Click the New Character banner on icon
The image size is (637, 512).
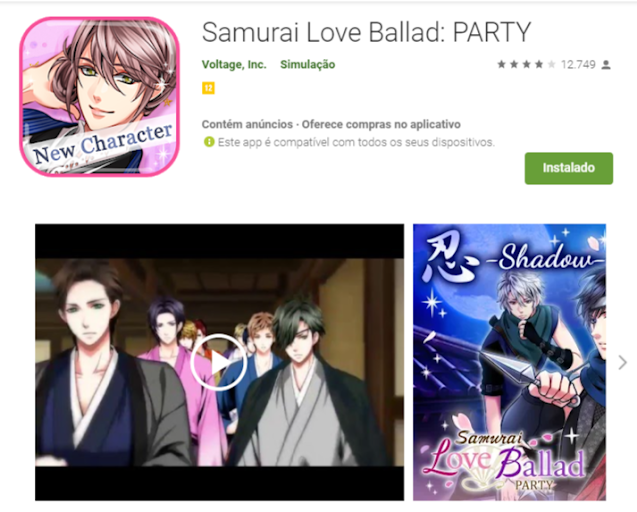(x=102, y=143)
